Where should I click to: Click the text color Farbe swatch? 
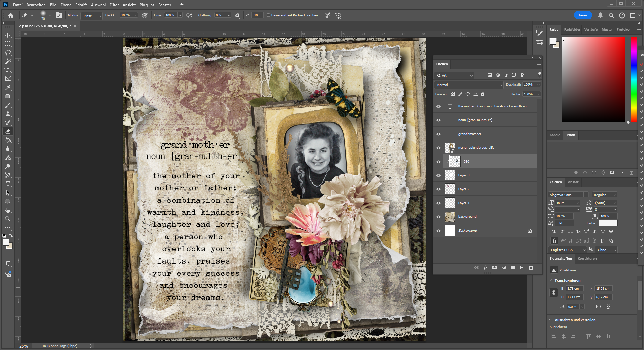pyautogui.click(x=608, y=223)
